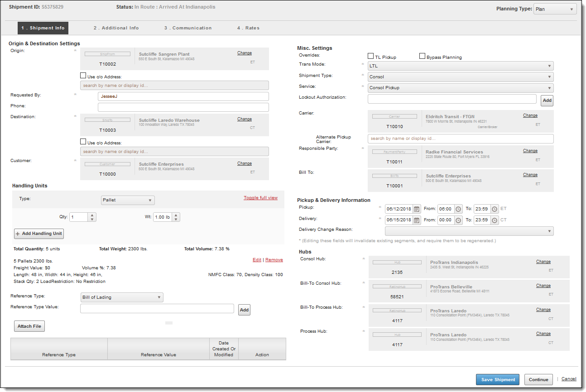The width and height of the screenshot is (586, 392).
Task: Click the Delivery To time clock icon
Action: pos(495,220)
